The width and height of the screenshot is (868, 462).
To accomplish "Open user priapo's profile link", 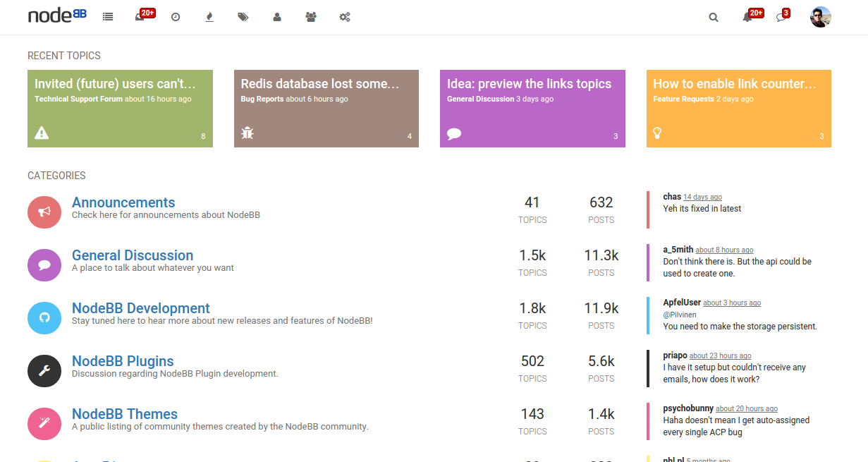I will (676, 355).
